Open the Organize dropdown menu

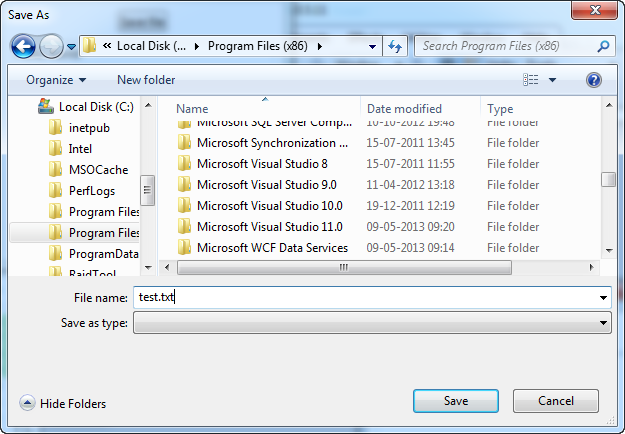(56, 80)
